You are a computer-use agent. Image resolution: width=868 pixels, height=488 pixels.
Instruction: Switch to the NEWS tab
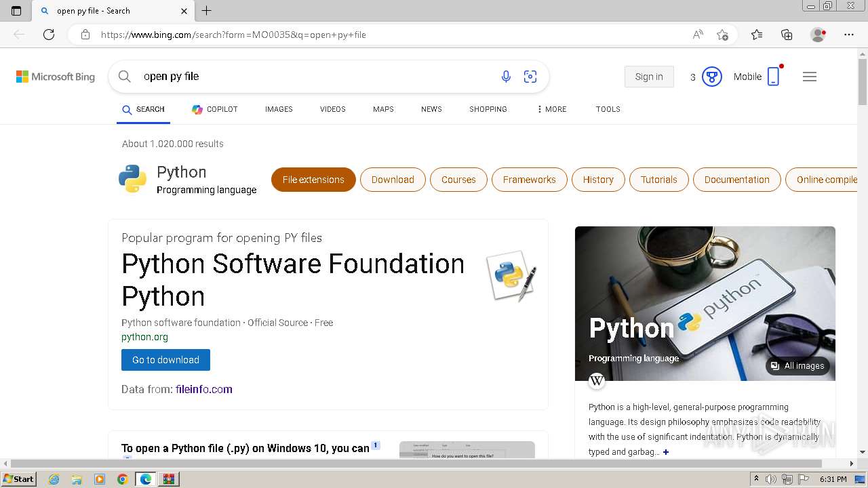[431, 109]
